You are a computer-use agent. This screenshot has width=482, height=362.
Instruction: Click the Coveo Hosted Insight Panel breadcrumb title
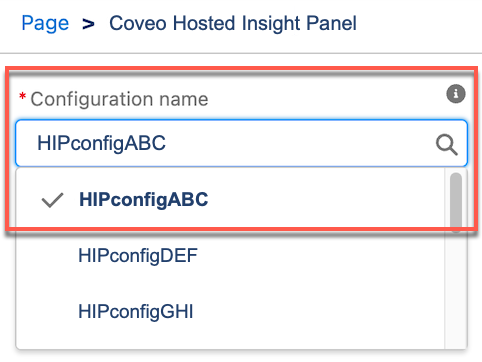click(x=233, y=23)
